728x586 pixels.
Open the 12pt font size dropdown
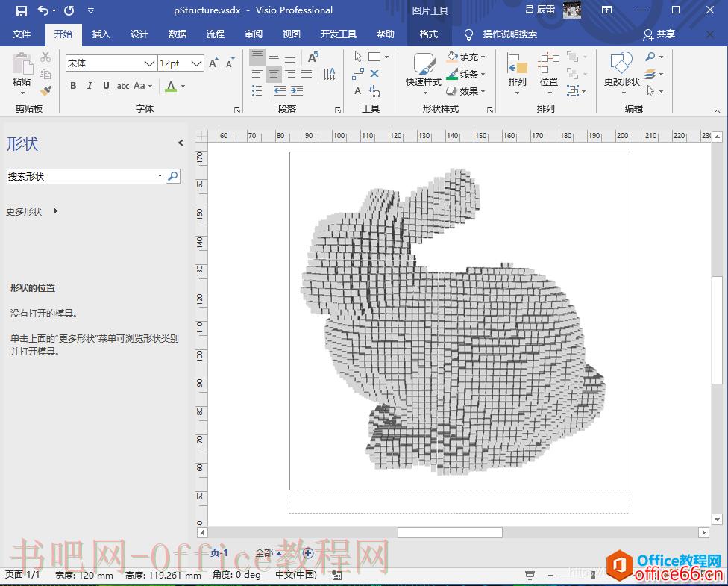[196, 63]
